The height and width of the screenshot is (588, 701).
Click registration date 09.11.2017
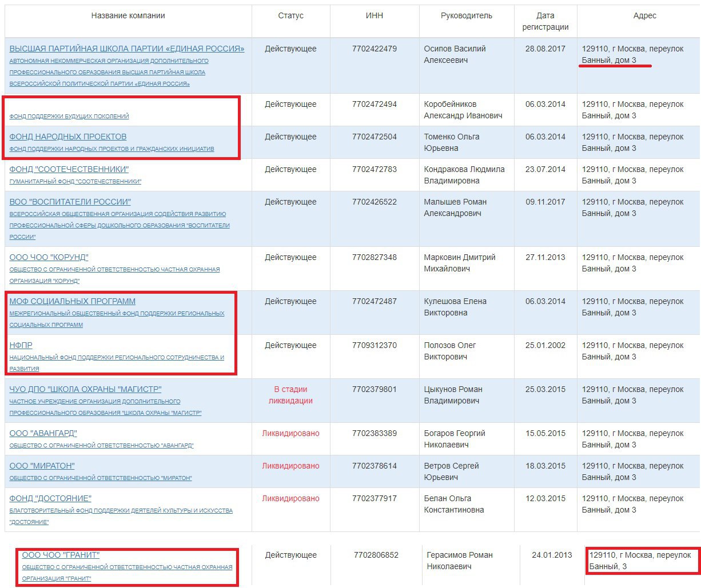[545, 202]
